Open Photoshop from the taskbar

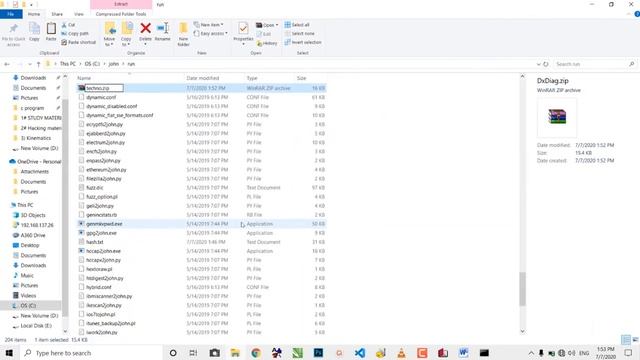coord(318,353)
